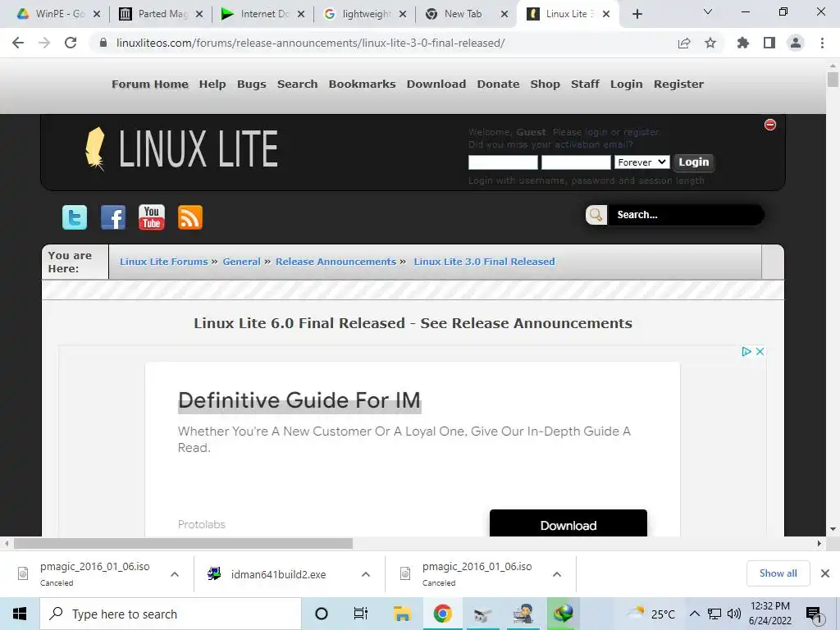Open the Staff menu item
Viewport: 840px width, 630px height.
pos(585,84)
